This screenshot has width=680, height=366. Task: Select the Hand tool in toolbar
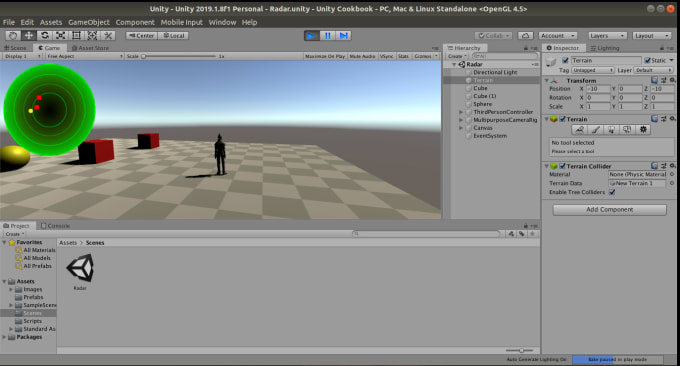pos(13,36)
